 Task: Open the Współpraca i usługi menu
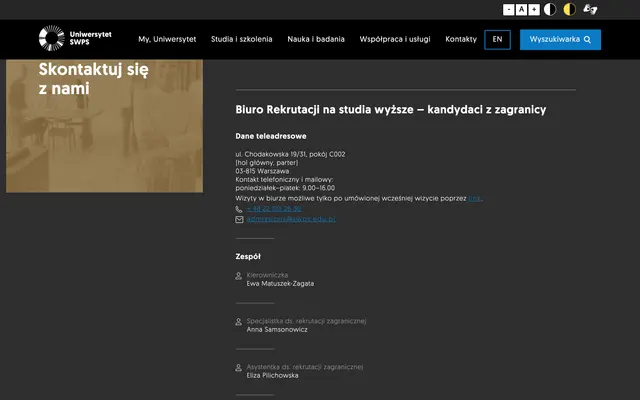[395, 39]
